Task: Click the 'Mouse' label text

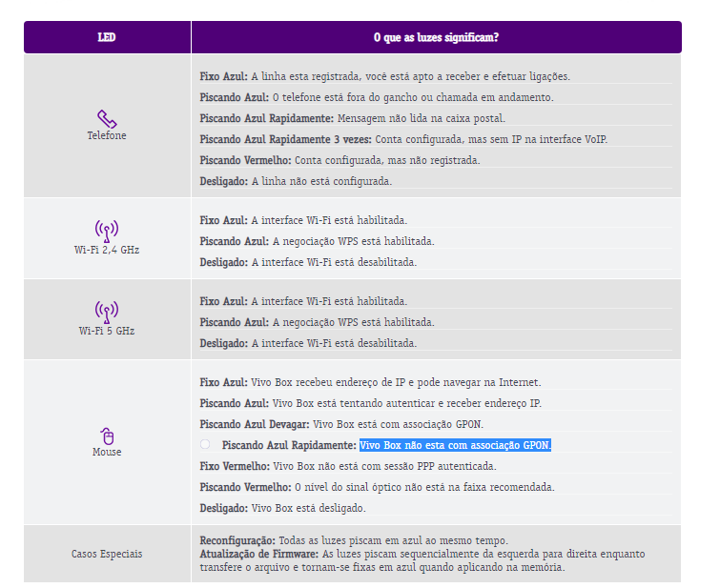Action: tap(107, 452)
